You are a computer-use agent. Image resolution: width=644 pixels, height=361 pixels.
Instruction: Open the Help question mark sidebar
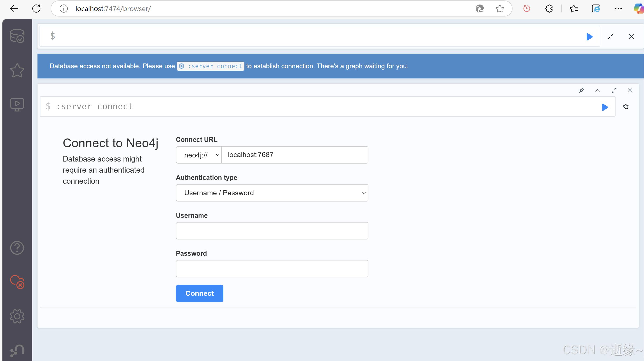[17, 248]
